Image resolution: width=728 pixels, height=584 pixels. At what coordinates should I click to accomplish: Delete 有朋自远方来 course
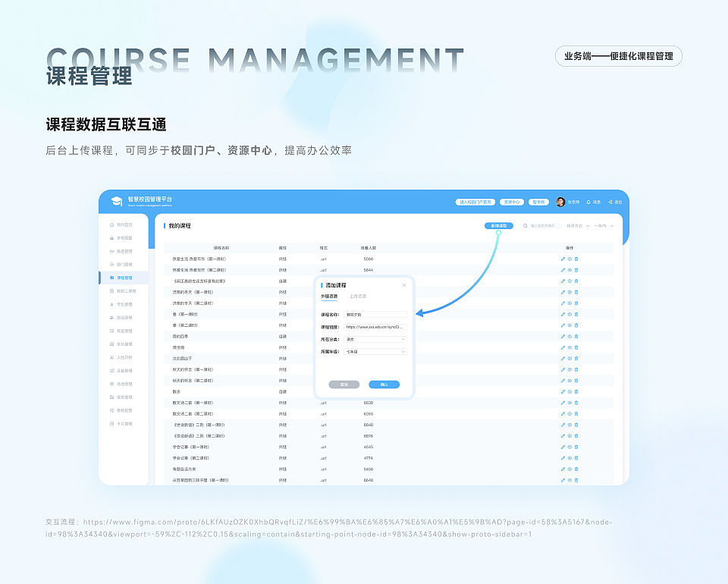(x=576, y=469)
